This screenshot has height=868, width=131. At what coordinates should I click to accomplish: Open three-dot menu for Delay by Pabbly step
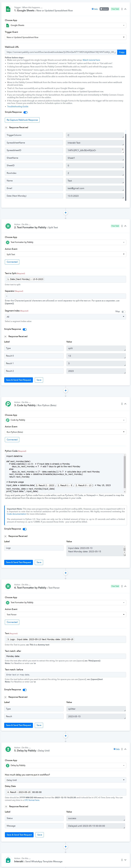tap(122, 749)
